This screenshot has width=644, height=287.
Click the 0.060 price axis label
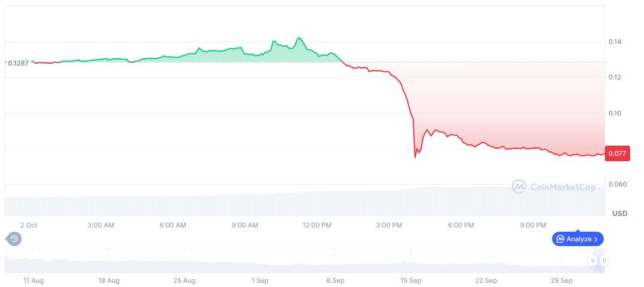(616, 184)
